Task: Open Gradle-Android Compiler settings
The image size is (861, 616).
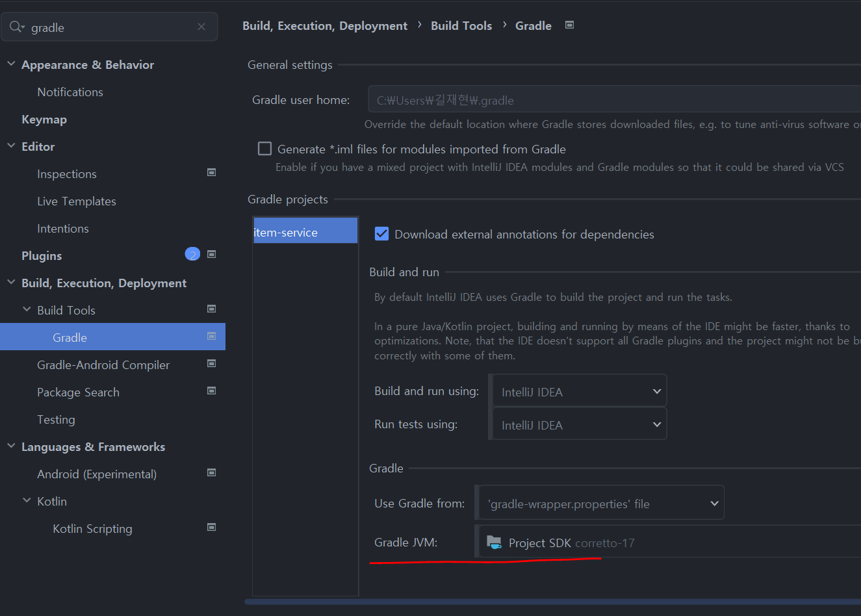Action: [103, 365]
